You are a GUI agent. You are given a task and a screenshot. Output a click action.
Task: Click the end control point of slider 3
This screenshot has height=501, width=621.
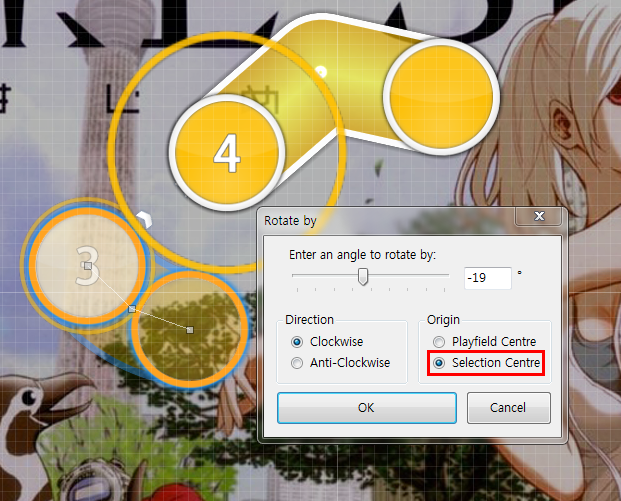coord(190,330)
